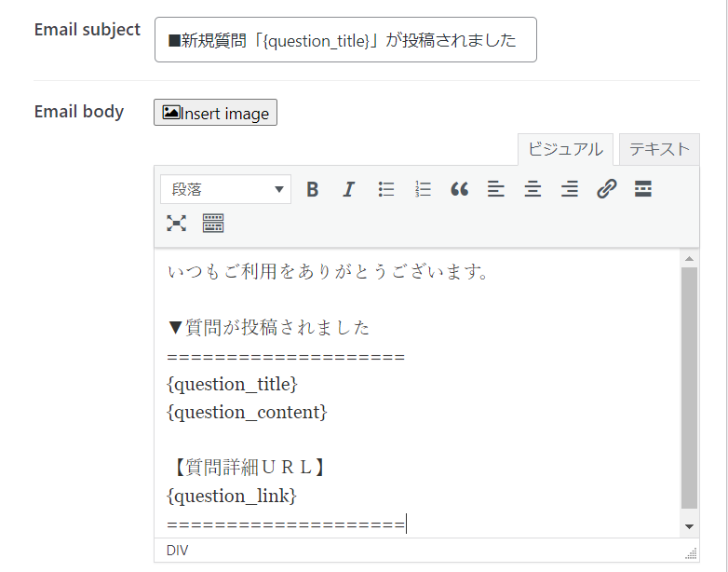Apply blockquote formatting
Image resolution: width=728 pixels, height=572 pixels.
coord(459,189)
